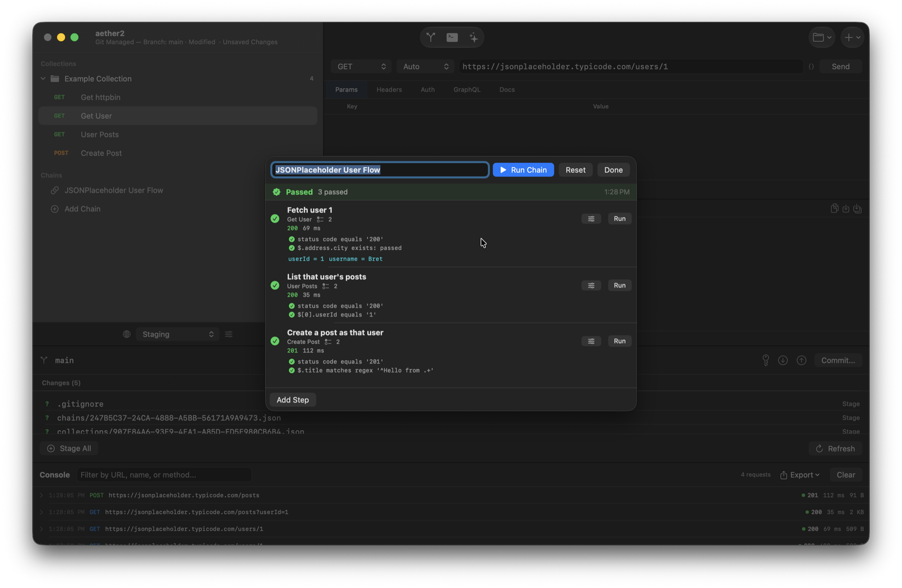Click the main branch icon
This screenshot has height=588, width=902.
coord(44,360)
